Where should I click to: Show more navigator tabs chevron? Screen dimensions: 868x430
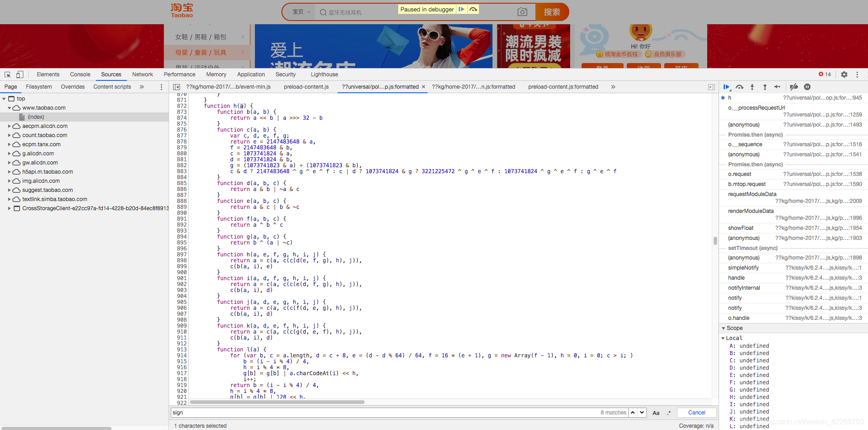(142, 87)
